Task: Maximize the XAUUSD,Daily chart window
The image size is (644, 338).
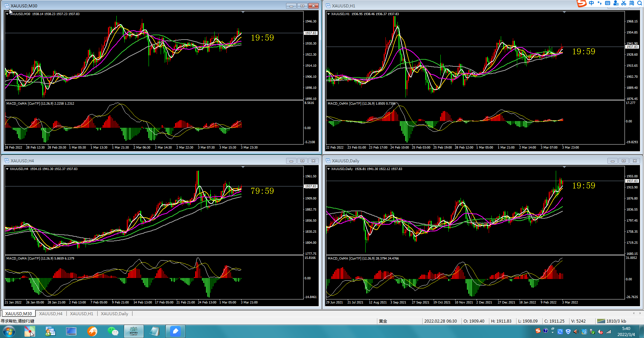Action: tap(624, 161)
